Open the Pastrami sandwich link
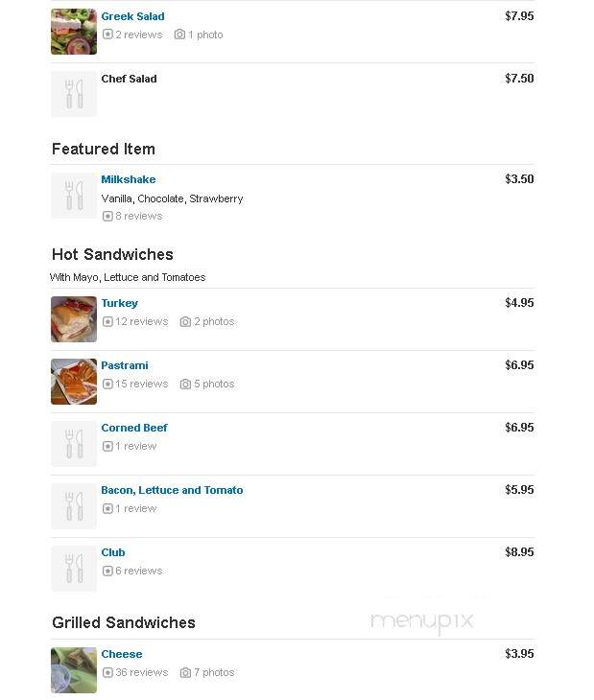 pos(124,365)
